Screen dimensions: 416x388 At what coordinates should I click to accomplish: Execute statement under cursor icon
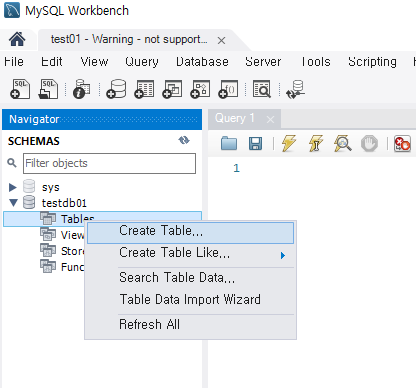pos(316,143)
